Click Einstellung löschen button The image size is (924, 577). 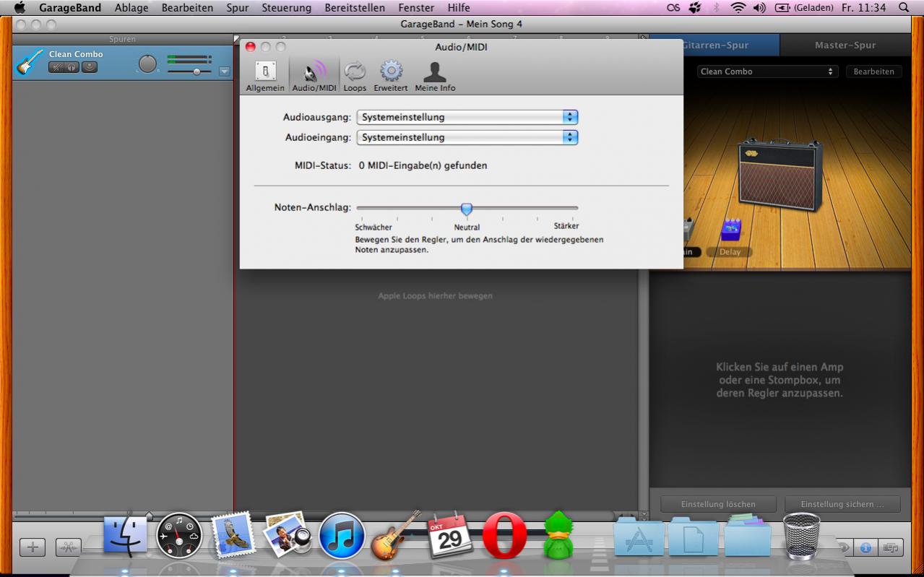(718, 504)
